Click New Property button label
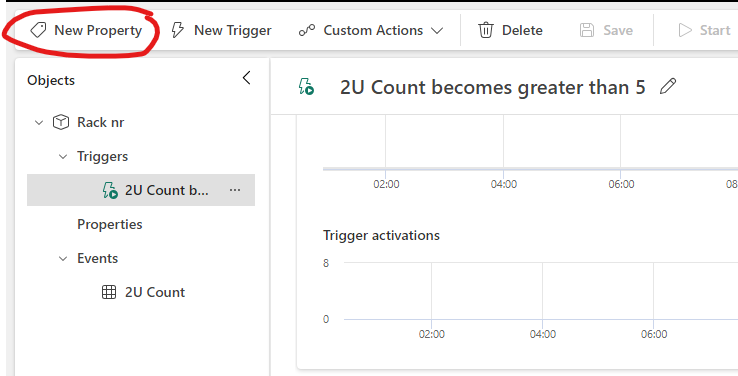 click(98, 31)
